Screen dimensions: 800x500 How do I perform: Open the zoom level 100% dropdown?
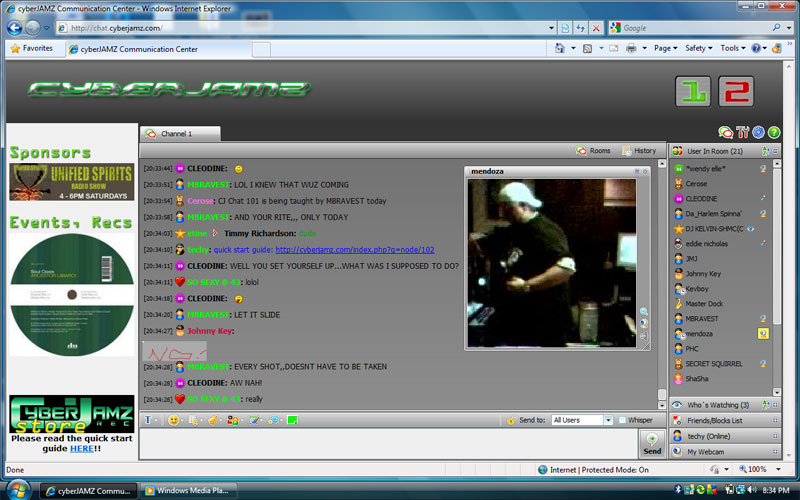[x=779, y=469]
